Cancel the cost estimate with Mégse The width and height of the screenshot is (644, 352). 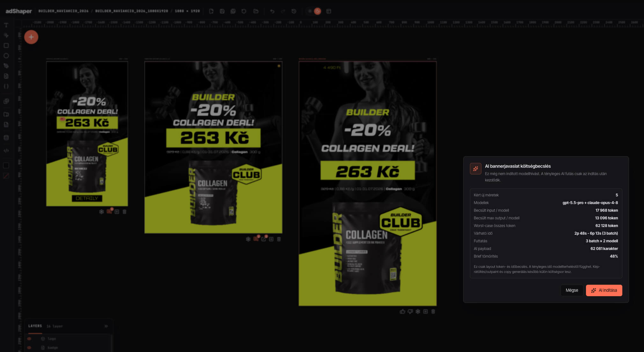[572, 290]
